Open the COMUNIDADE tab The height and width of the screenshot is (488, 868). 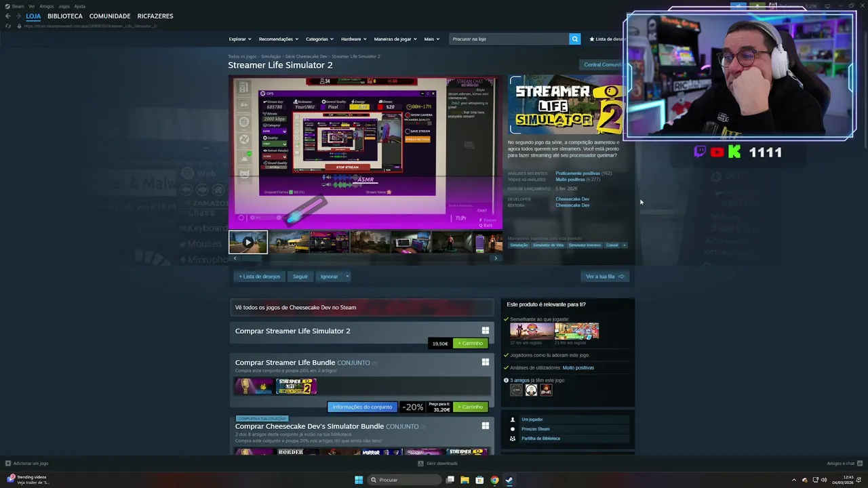[110, 16]
